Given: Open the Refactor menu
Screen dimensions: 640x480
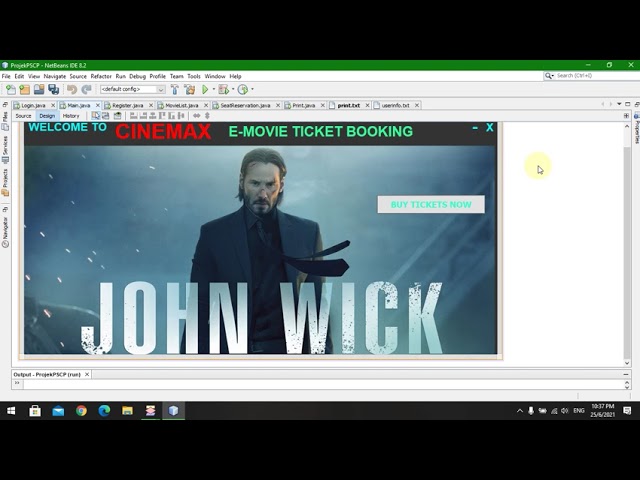Looking at the screenshot, I should tap(101, 76).
